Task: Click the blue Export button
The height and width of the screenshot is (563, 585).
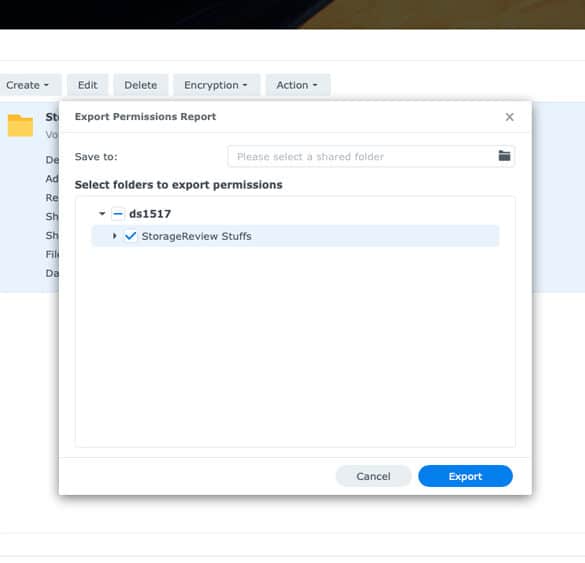Action: point(465,476)
